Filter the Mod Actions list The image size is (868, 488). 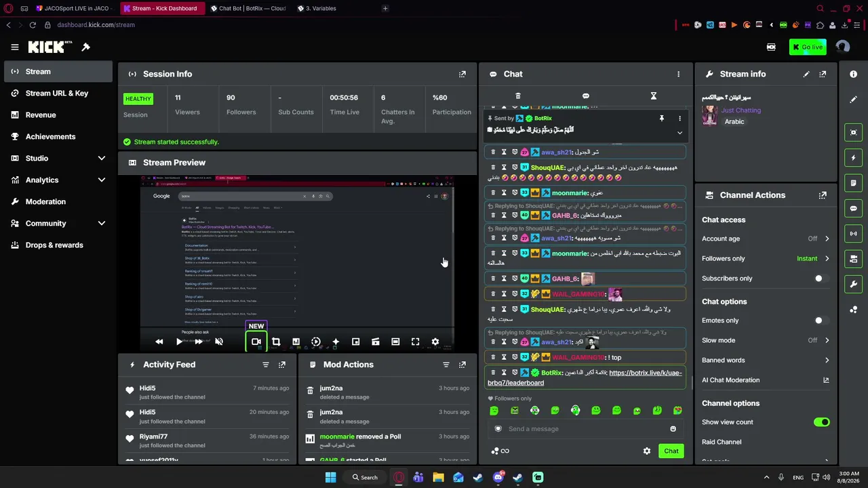446,365
